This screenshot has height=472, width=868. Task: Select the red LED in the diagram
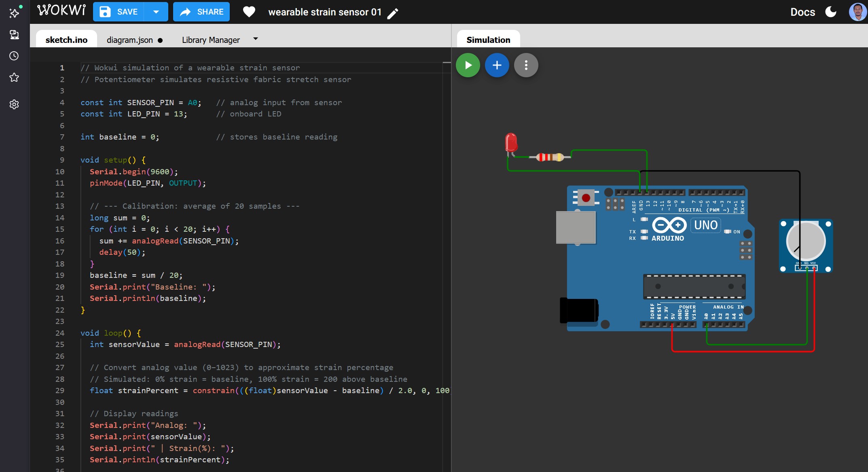point(511,142)
